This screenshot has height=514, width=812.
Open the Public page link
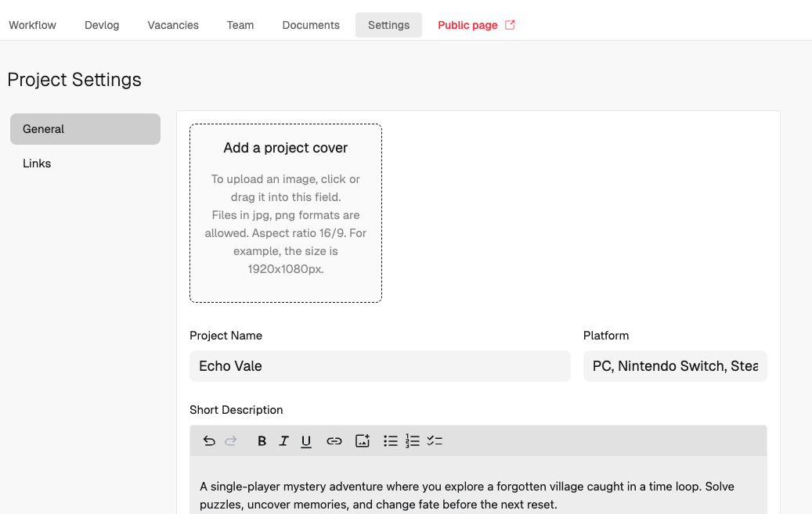467,24
